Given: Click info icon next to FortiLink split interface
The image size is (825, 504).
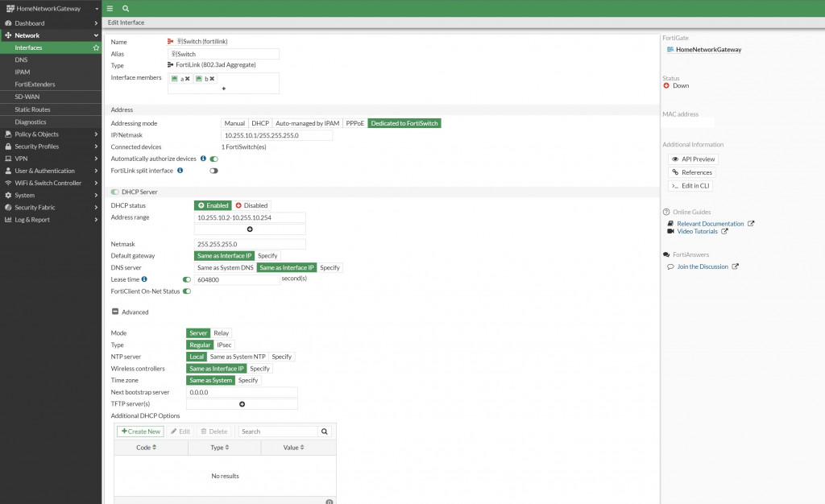Looking at the screenshot, I should pos(180,170).
